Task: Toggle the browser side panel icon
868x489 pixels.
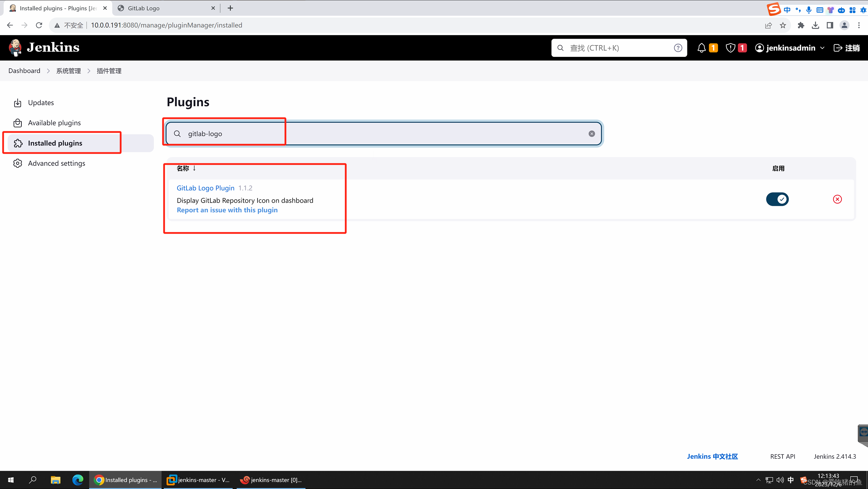Action: click(830, 25)
